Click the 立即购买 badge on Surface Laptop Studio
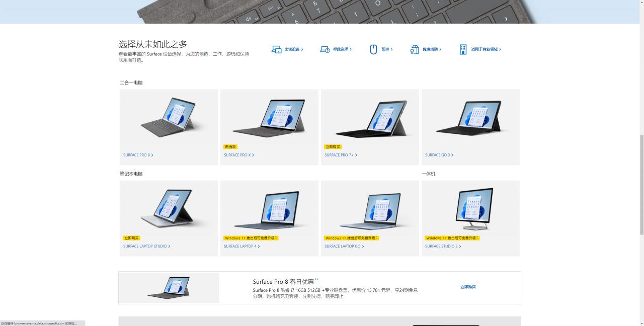The image size is (644, 326). point(132,238)
